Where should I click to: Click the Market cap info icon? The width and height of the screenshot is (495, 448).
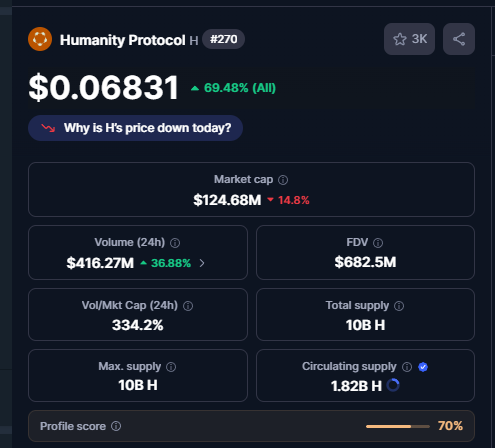(283, 180)
